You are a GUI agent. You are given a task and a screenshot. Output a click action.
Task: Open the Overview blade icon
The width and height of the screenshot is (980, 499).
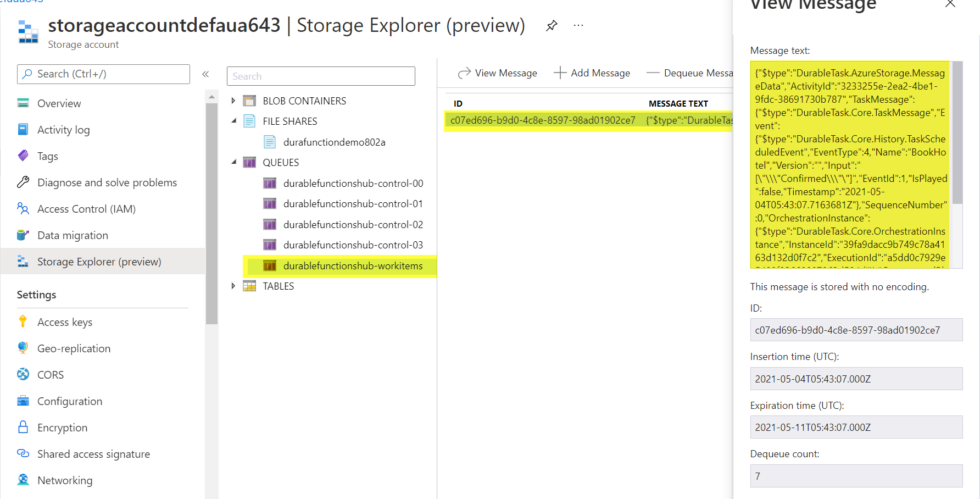pyautogui.click(x=23, y=103)
